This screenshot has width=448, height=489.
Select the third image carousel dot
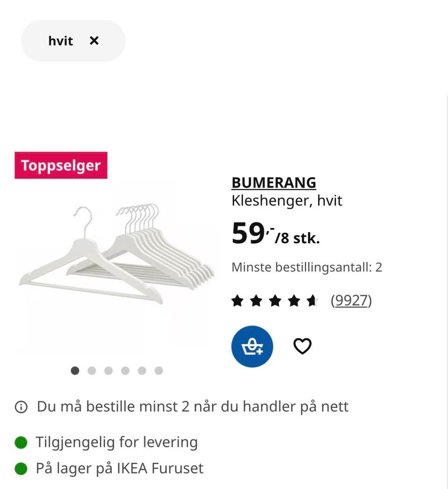108,370
